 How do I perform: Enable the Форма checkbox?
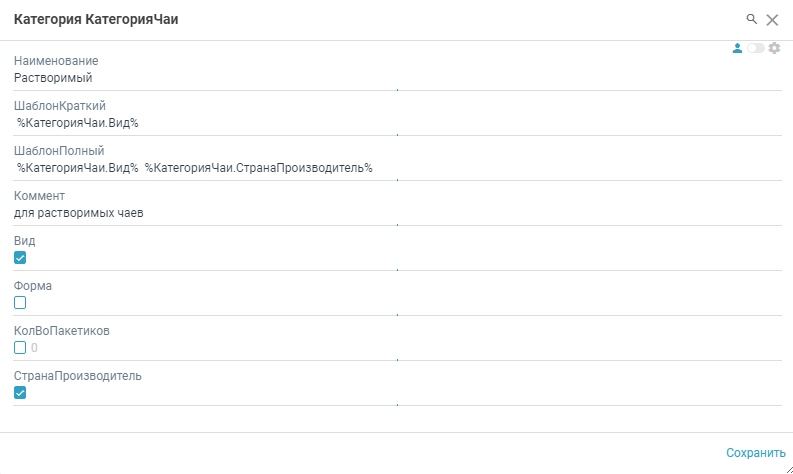(x=20, y=303)
